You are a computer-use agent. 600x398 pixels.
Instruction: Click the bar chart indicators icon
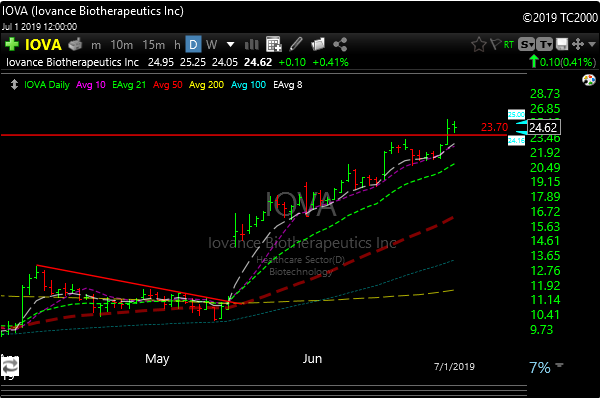(x=251, y=44)
